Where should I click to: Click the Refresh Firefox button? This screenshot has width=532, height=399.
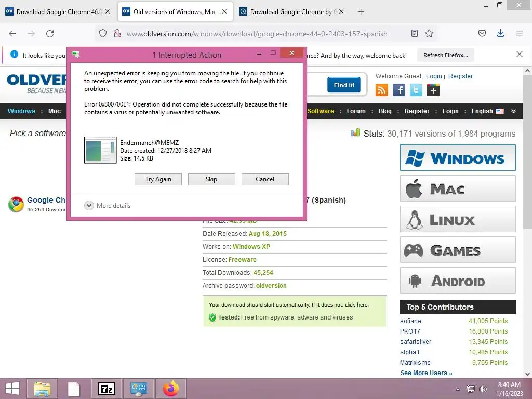pos(445,55)
